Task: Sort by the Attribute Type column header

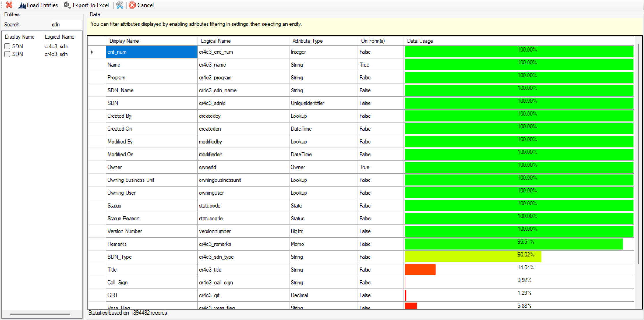Action: (307, 41)
